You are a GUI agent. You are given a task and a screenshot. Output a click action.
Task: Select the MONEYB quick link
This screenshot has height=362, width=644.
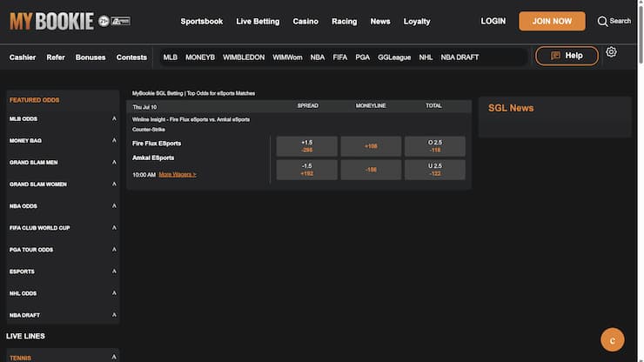[x=200, y=57]
